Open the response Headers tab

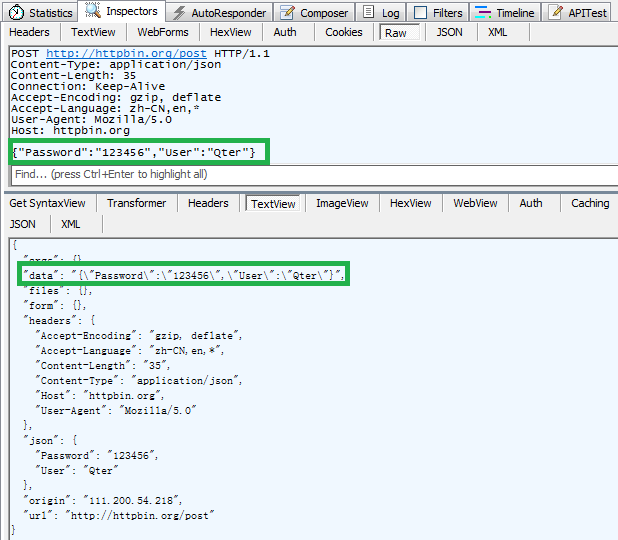coord(208,203)
